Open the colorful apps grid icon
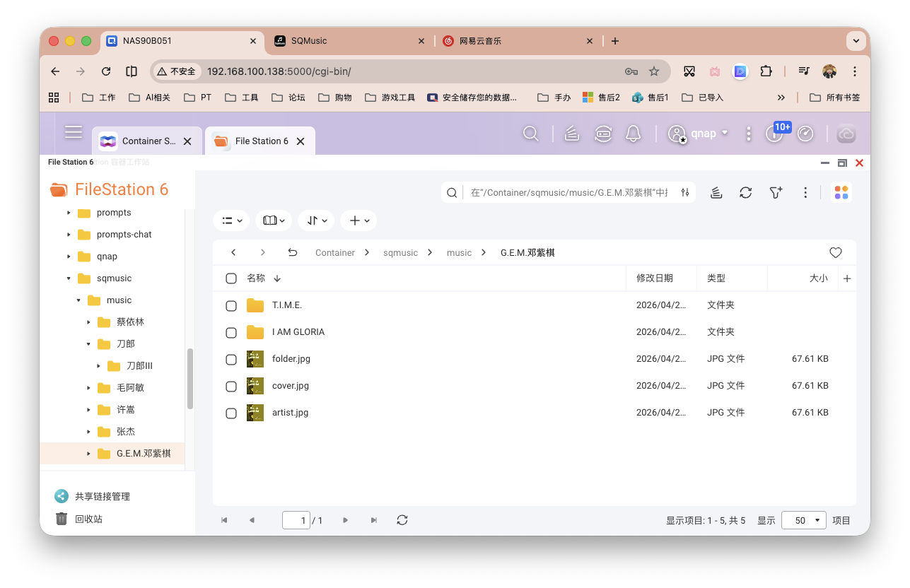Screen dimensions: 910x588 [841, 192]
